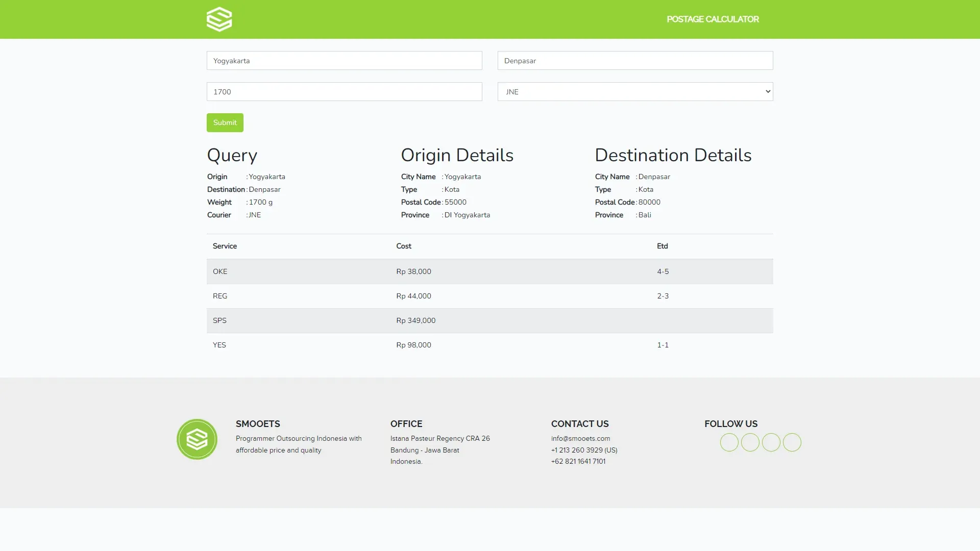Click the +1 213 260 3929 US phone number
This screenshot has width=980, height=551.
coord(584,450)
